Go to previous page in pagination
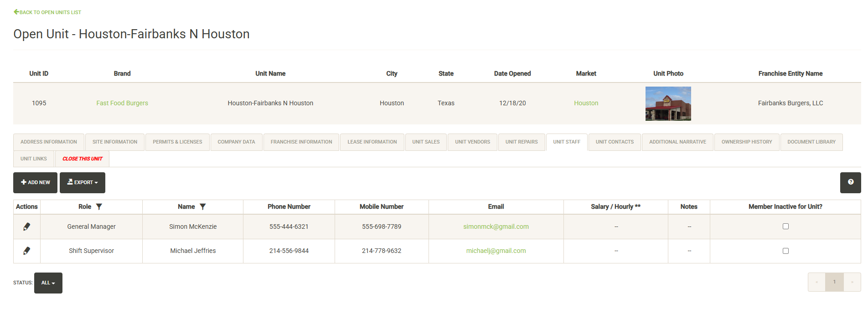The image size is (868, 309). coord(816,282)
